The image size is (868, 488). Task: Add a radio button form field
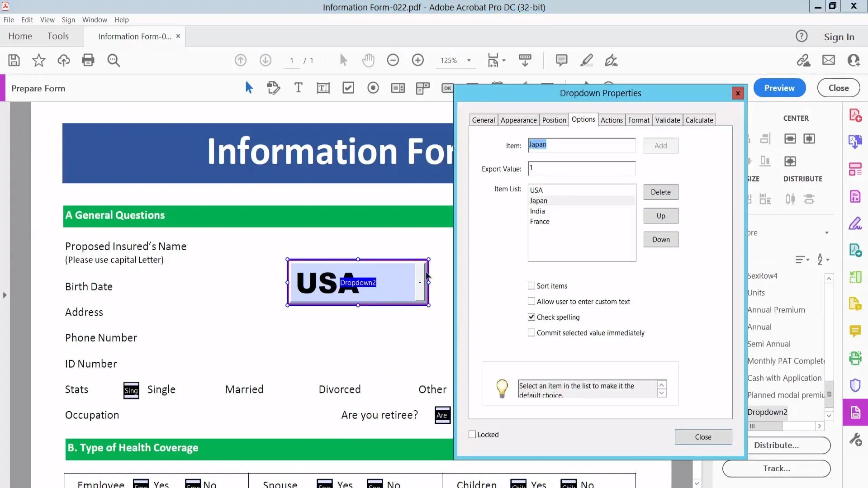(x=373, y=88)
